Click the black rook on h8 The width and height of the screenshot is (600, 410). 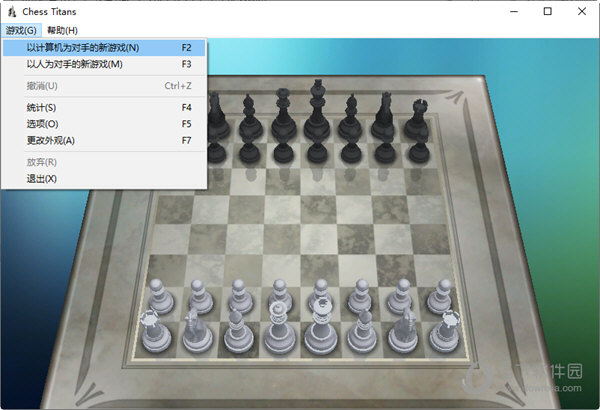[418, 119]
